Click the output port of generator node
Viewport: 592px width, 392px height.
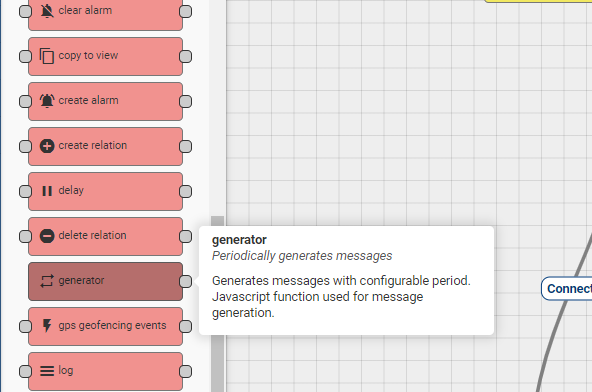(185, 281)
